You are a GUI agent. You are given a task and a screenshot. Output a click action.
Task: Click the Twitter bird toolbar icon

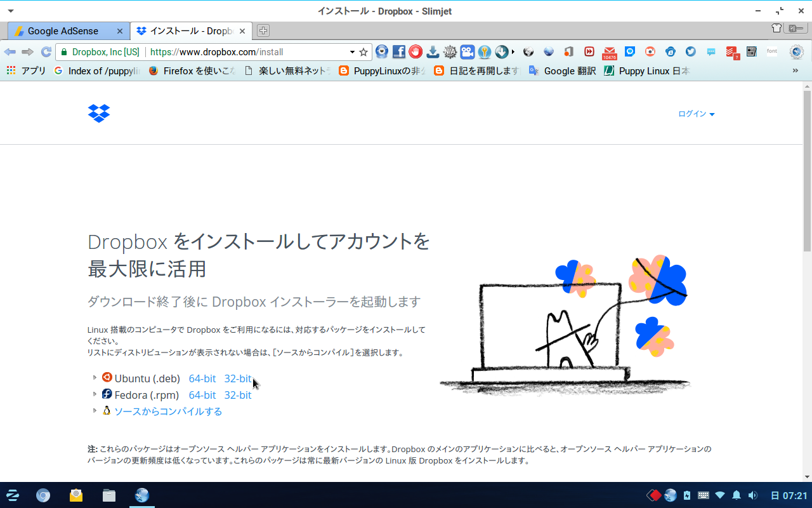691,52
